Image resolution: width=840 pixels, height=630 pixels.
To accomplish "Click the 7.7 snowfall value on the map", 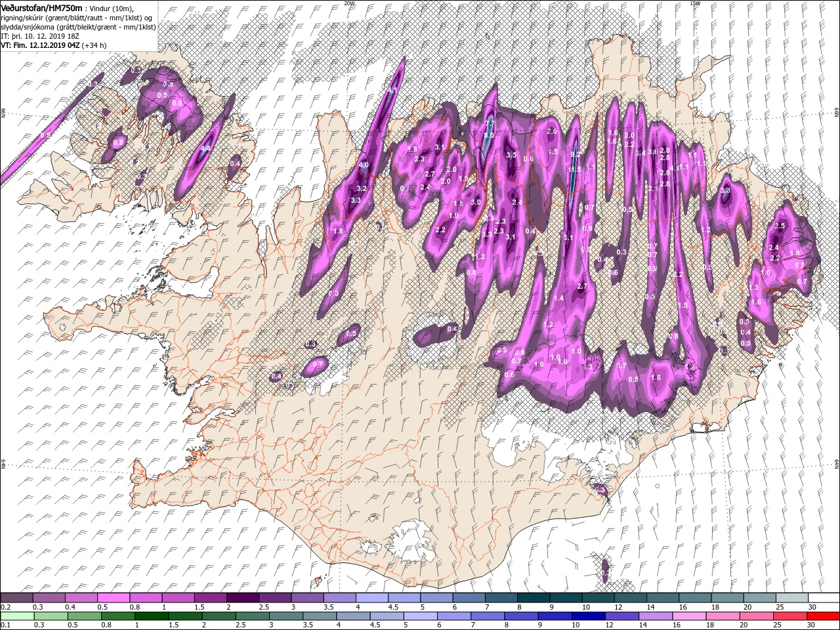I will [x=488, y=123].
